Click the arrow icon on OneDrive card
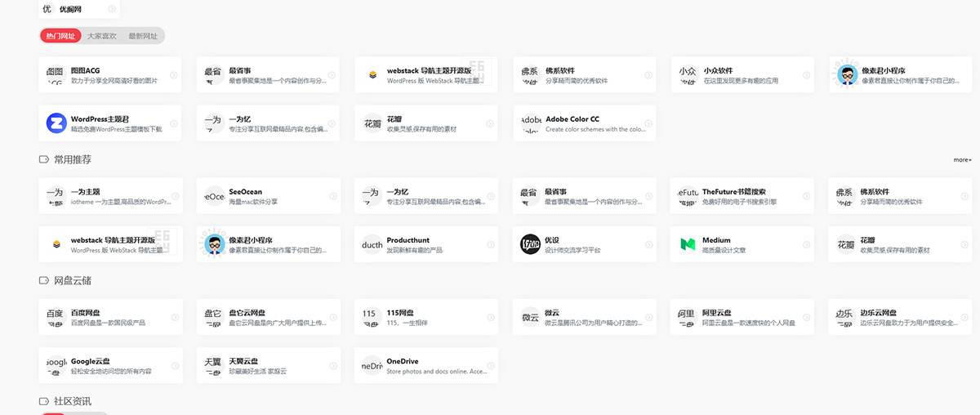Image resolution: width=980 pixels, height=415 pixels. 490,366
